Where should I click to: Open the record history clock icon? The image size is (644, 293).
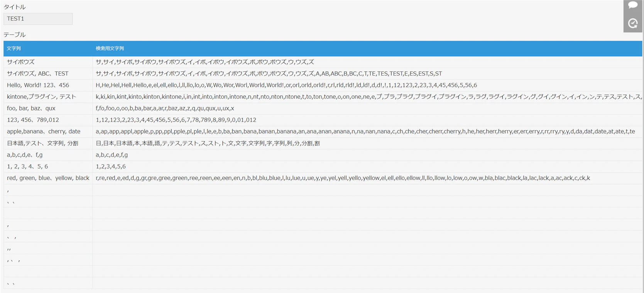click(x=633, y=24)
